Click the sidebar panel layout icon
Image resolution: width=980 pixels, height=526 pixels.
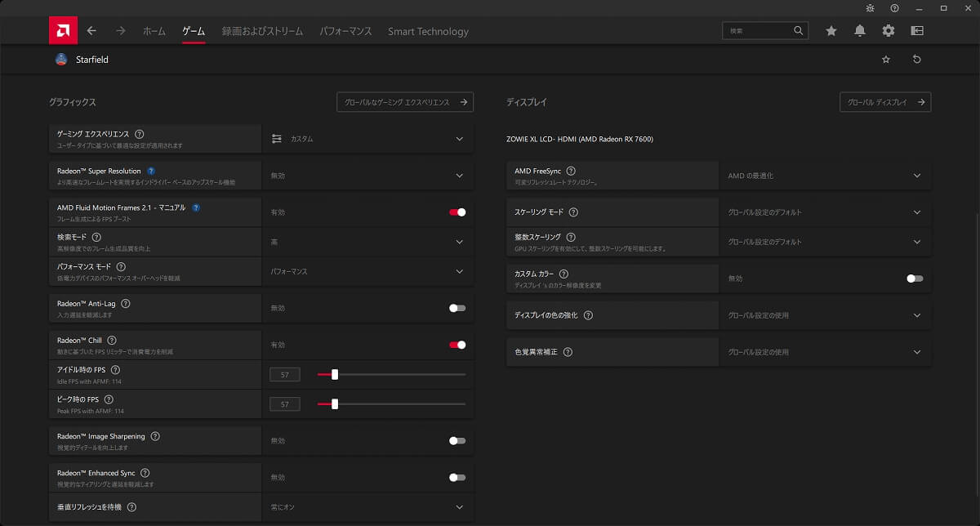click(x=917, y=31)
